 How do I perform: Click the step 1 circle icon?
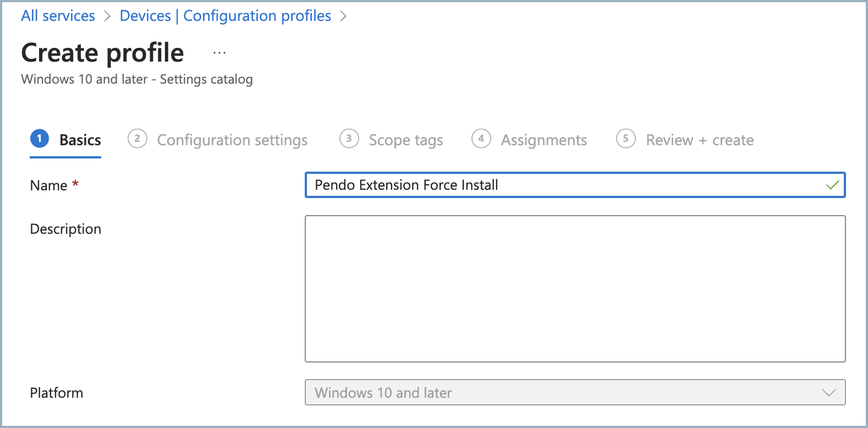coord(40,139)
